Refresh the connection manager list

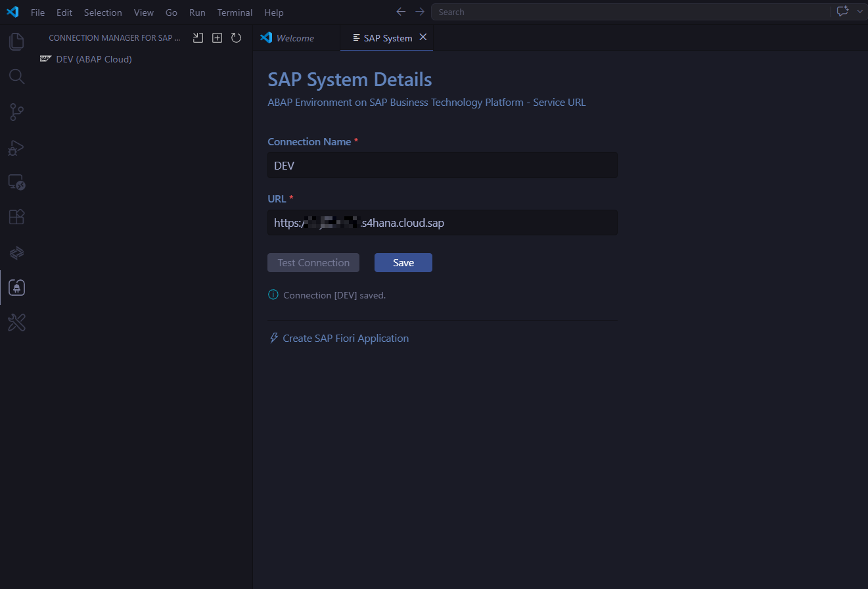click(x=236, y=38)
